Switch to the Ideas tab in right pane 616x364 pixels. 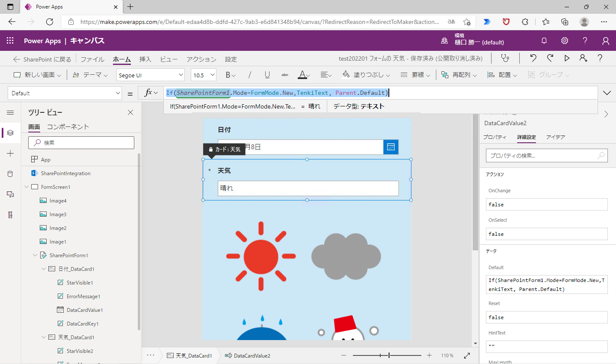(x=555, y=137)
